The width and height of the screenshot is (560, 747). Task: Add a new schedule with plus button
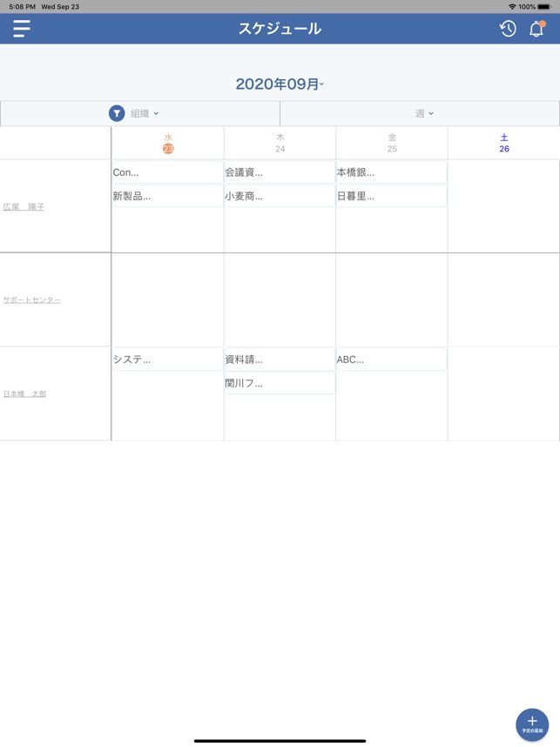[x=532, y=724]
